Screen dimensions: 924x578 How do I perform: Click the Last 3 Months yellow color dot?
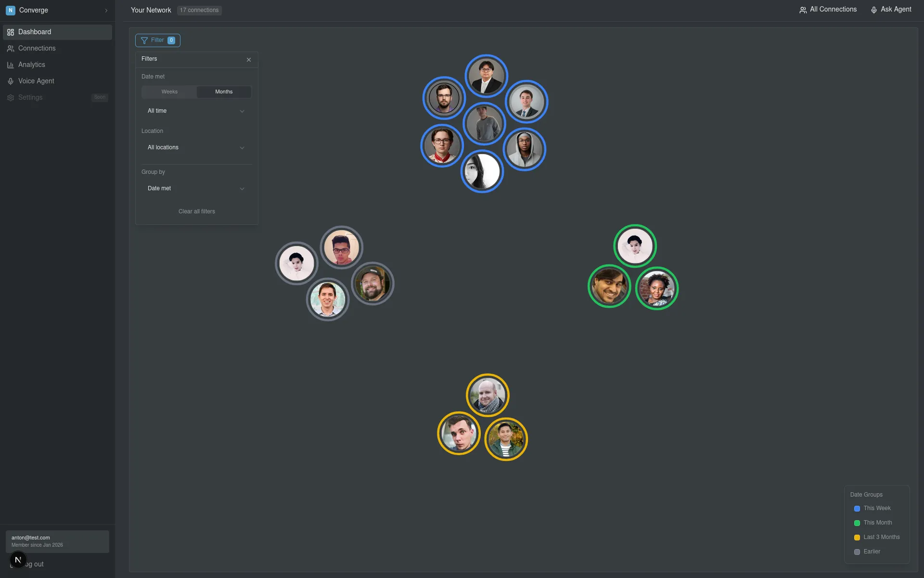[857, 538]
